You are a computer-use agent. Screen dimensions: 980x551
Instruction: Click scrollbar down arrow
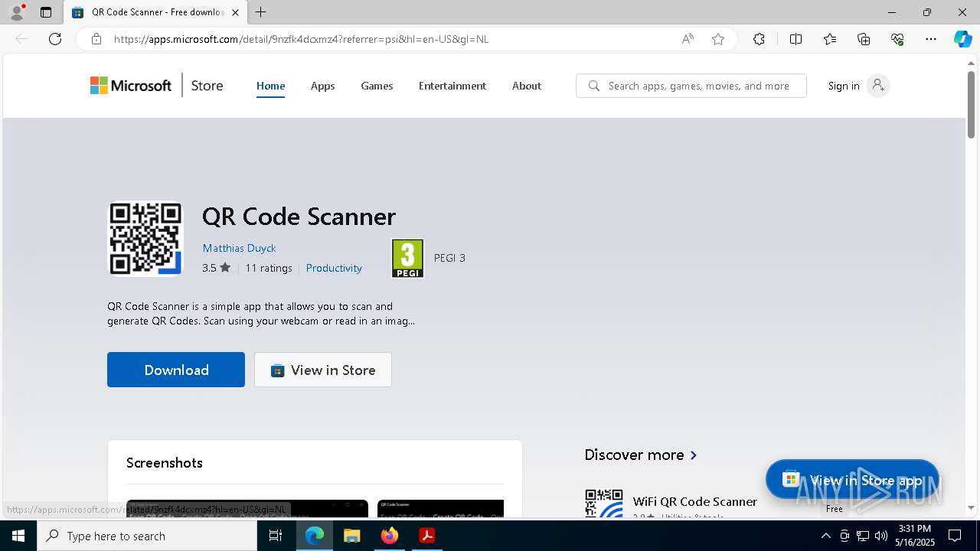(971, 507)
